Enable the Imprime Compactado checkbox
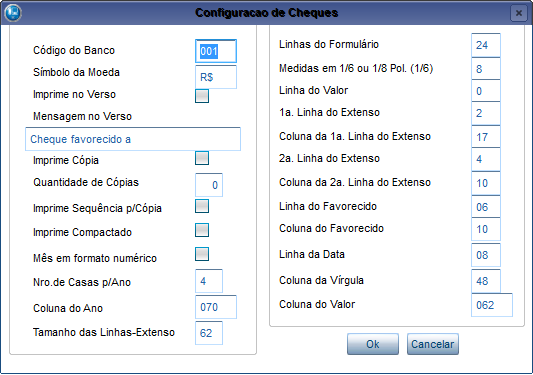Screen dimensions: 533x375 202,230
